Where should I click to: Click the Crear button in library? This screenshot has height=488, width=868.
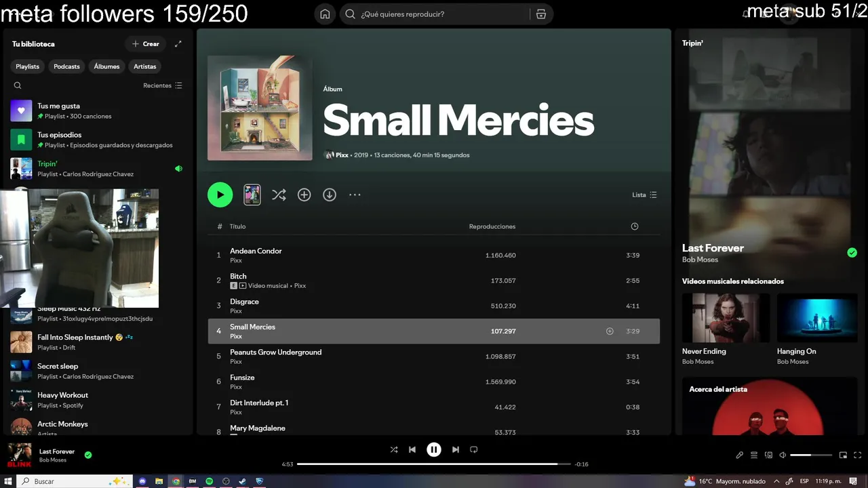coord(146,44)
